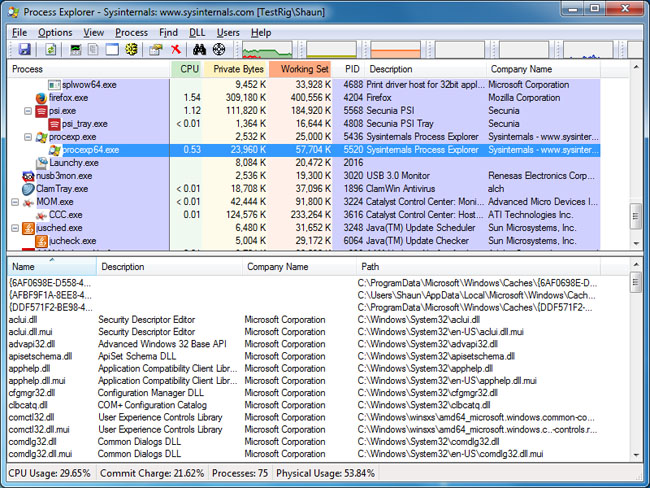Click the Java icon beside jusched.exe

(x=28, y=228)
